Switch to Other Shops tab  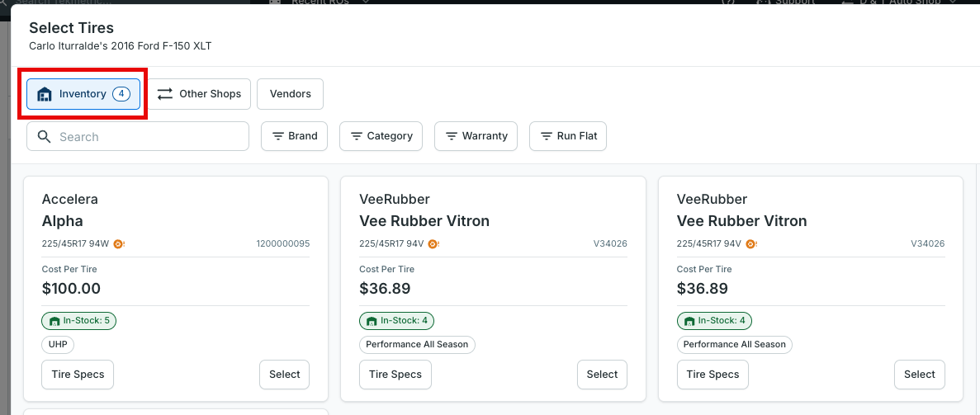click(x=199, y=94)
